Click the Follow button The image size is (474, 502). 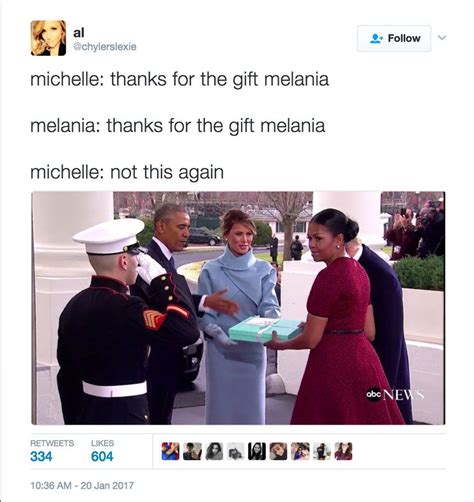pos(394,38)
